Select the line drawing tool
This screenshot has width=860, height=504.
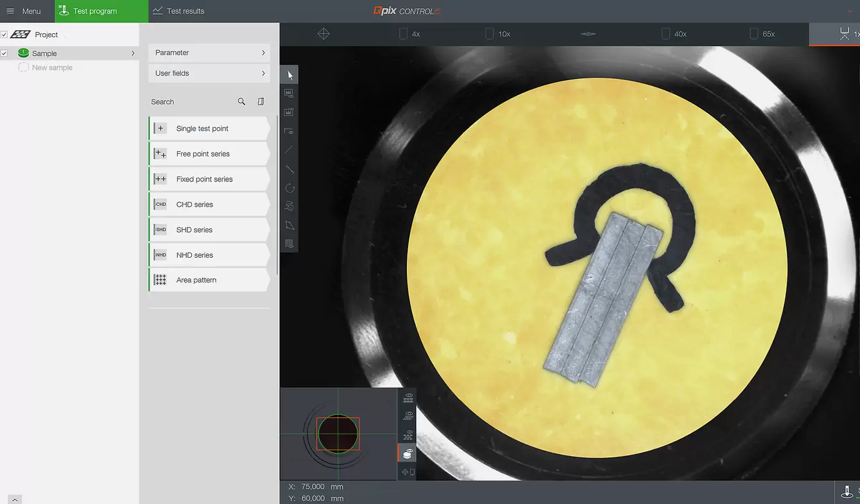tap(289, 149)
